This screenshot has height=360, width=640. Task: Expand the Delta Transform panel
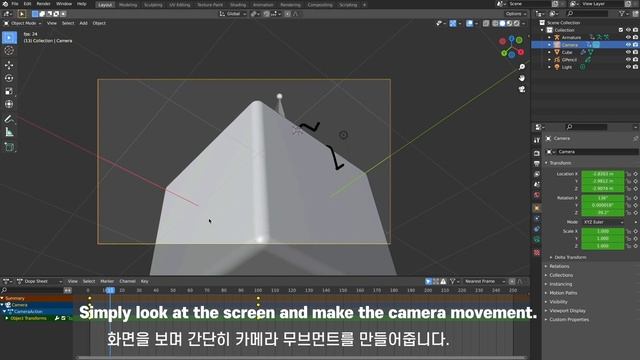click(x=569, y=258)
